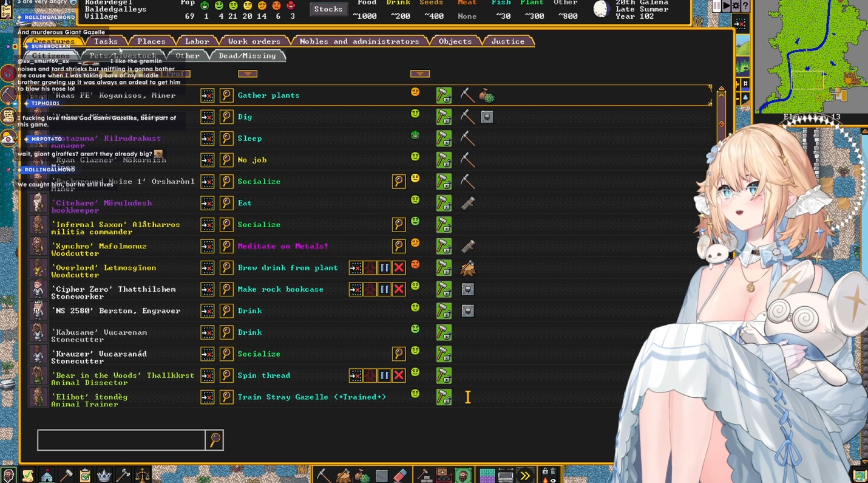
Task: Click the Stocks button in top bar
Action: (x=328, y=9)
